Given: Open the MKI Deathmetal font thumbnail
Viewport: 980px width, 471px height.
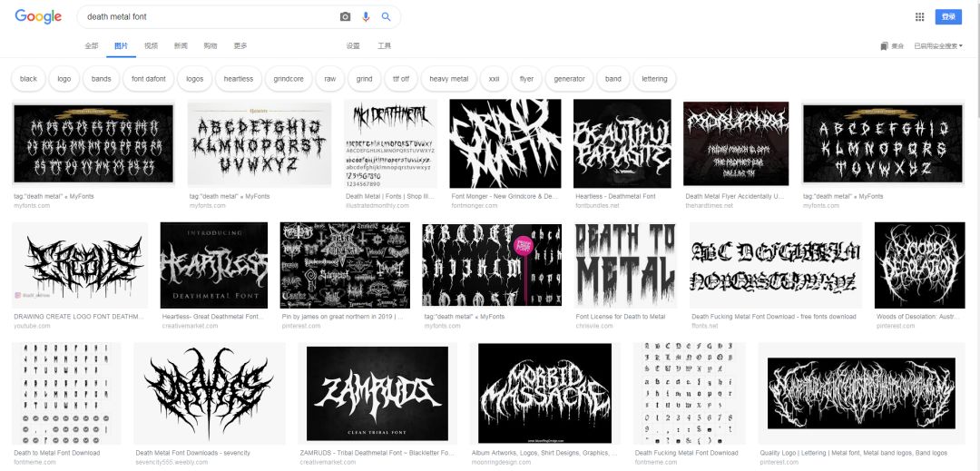Looking at the screenshot, I should coord(390,143).
